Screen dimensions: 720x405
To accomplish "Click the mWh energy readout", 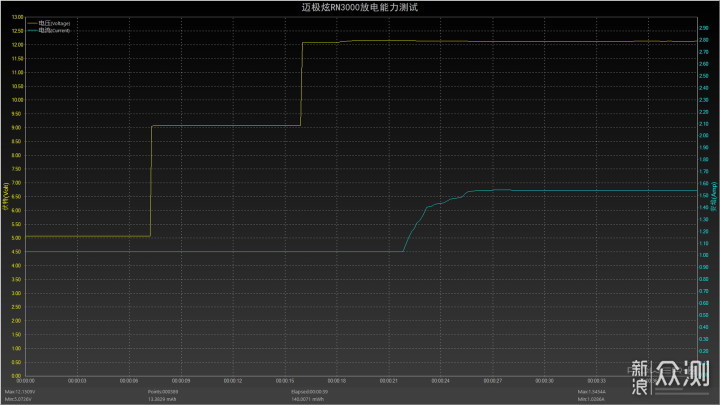I will [x=308, y=399].
